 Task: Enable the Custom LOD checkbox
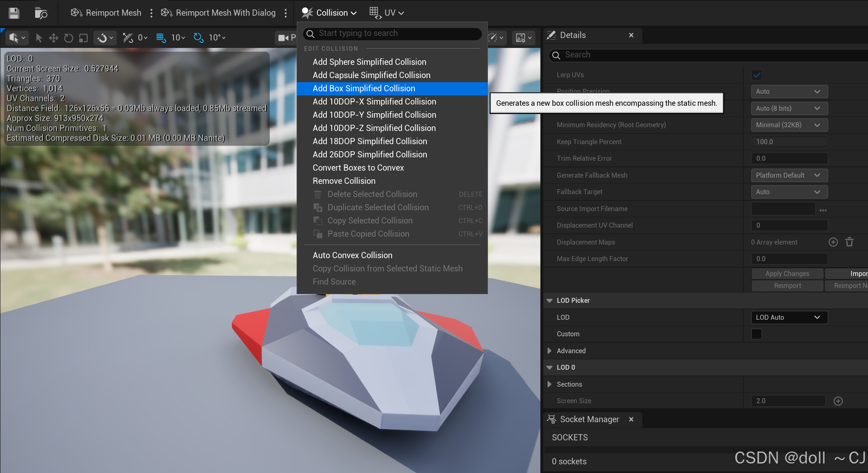pyautogui.click(x=756, y=334)
